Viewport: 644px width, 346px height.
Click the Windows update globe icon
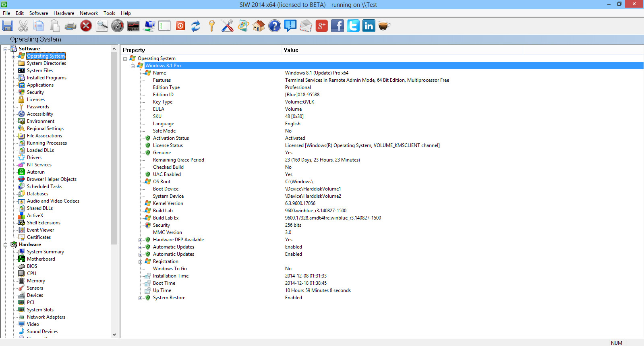click(x=243, y=26)
